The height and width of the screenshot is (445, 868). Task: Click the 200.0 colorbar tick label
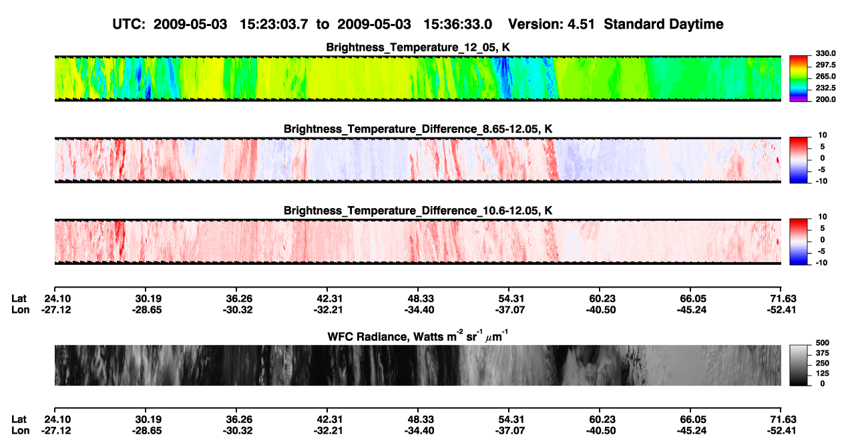(826, 99)
